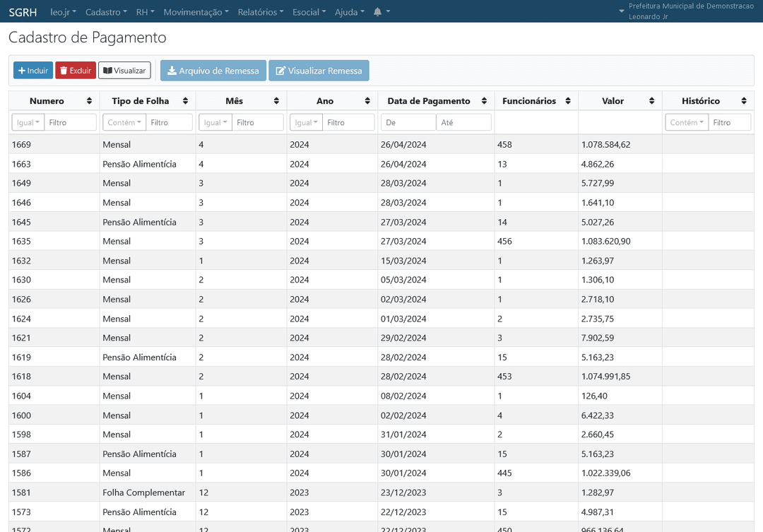Open Tipo de Folha filter operator dropdown
Image resolution: width=763 pixels, height=532 pixels.
click(x=124, y=122)
